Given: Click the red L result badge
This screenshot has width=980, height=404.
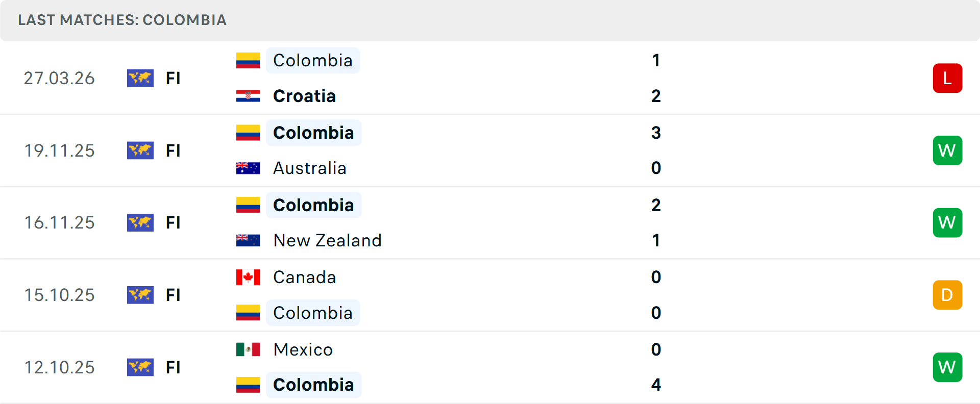Looking at the screenshot, I should (x=947, y=78).
